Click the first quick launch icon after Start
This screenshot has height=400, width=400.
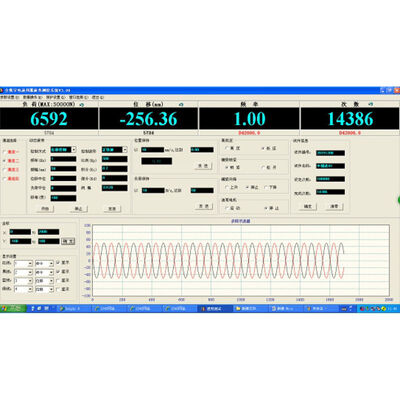coord(33,309)
